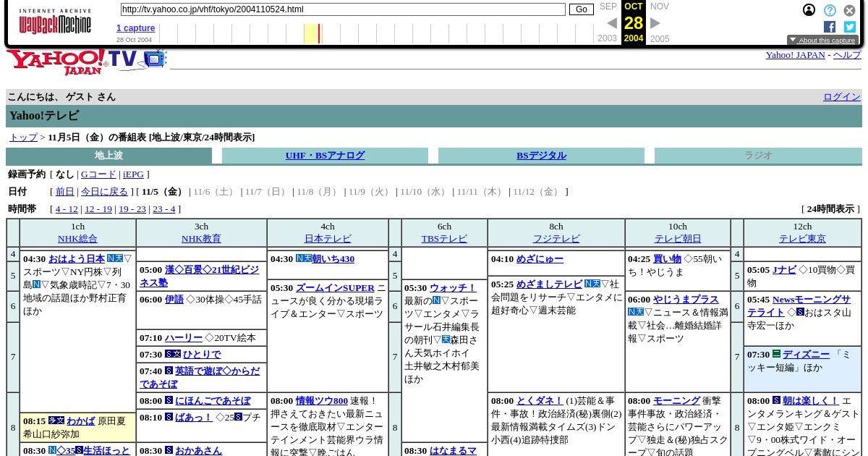Click the ログイン login link

pyautogui.click(x=842, y=97)
